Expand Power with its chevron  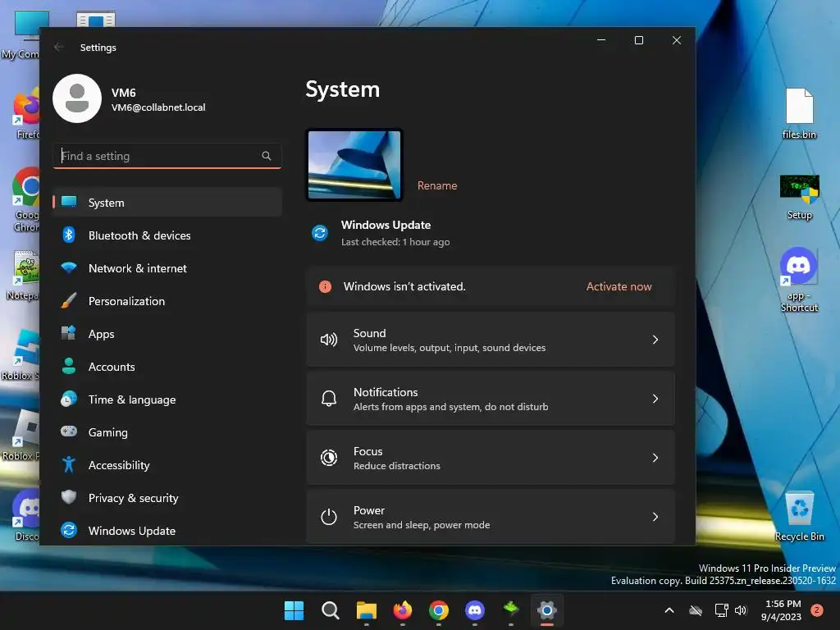[655, 517]
